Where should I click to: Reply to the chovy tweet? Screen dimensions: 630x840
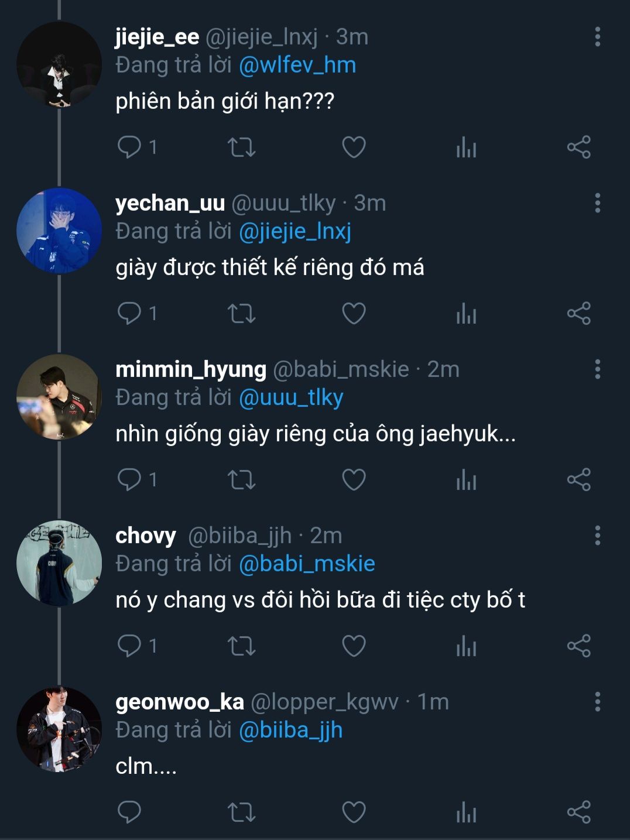[129, 646]
